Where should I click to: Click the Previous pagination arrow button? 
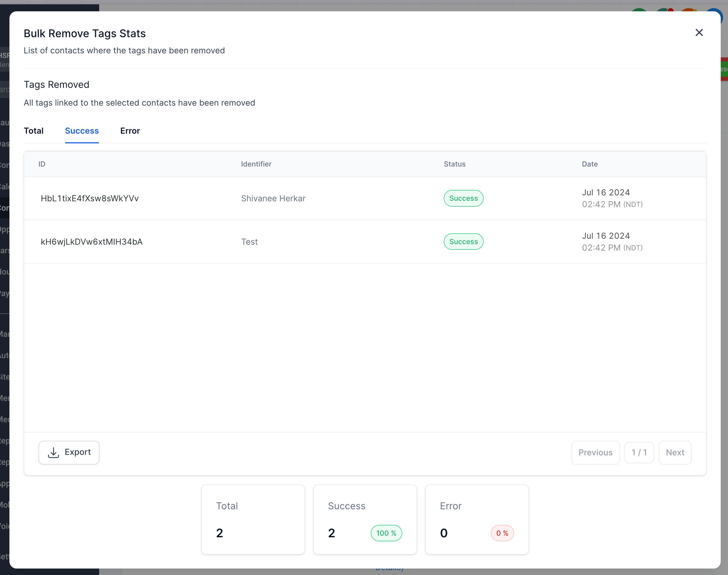[595, 452]
